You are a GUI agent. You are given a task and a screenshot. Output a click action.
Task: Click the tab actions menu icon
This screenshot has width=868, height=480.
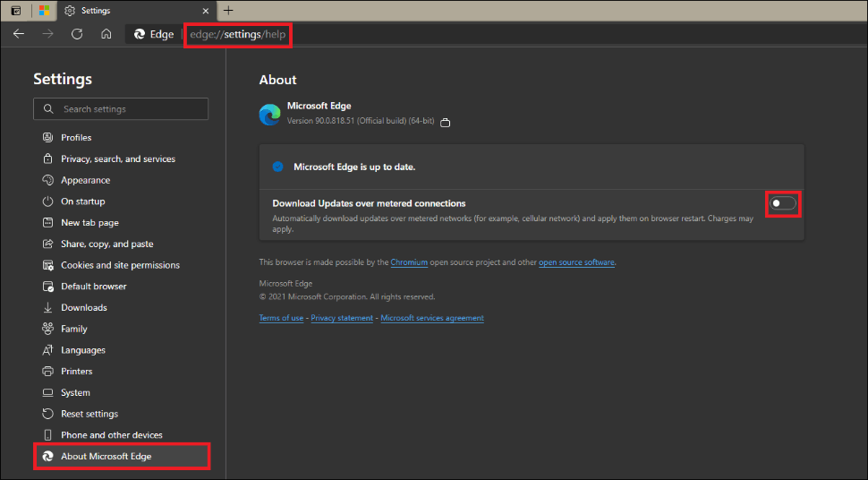pos(16,11)
